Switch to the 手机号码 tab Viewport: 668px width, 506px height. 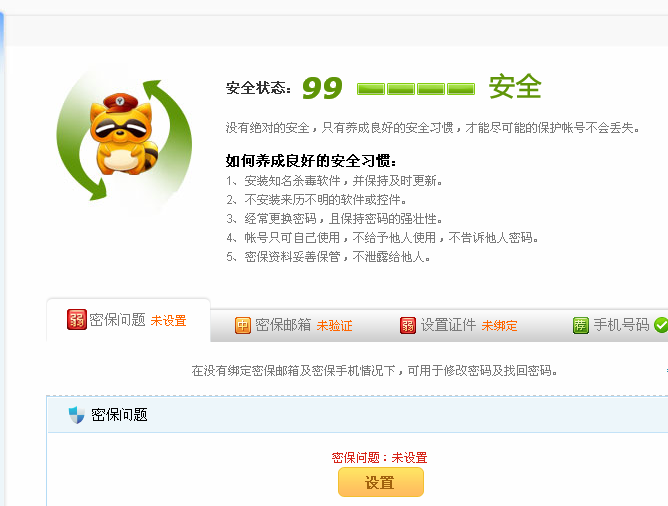621,325
